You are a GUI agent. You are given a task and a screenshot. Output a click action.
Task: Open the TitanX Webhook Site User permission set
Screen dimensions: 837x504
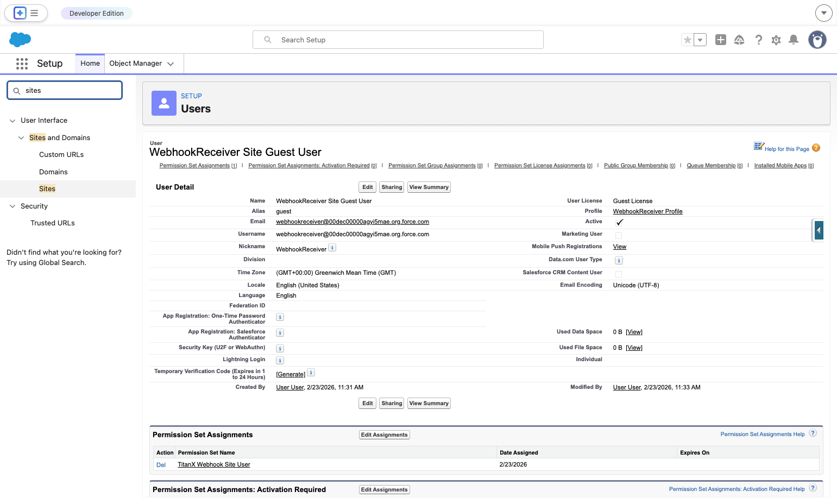pyautogui.click(x=214, y=465)
